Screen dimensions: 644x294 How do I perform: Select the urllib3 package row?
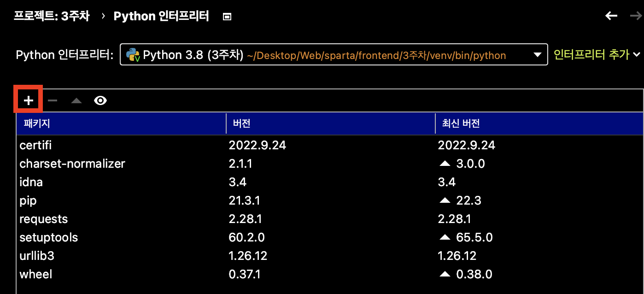[330, 256]
